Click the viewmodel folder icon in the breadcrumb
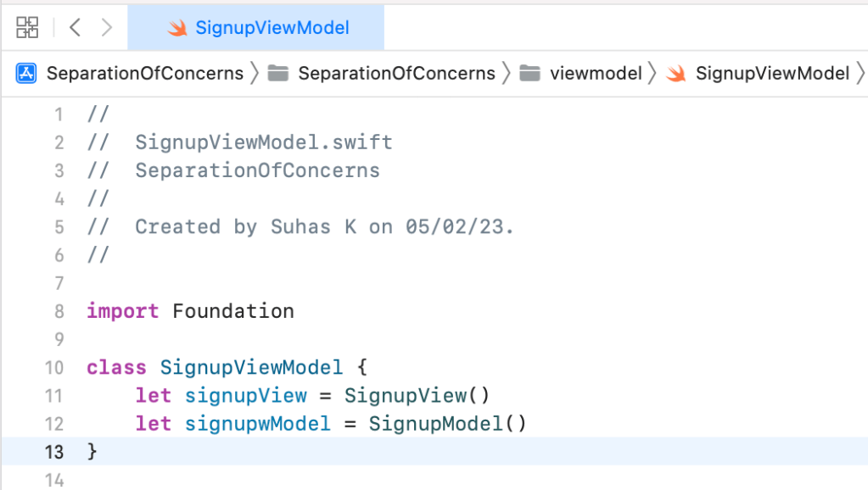 530,74
